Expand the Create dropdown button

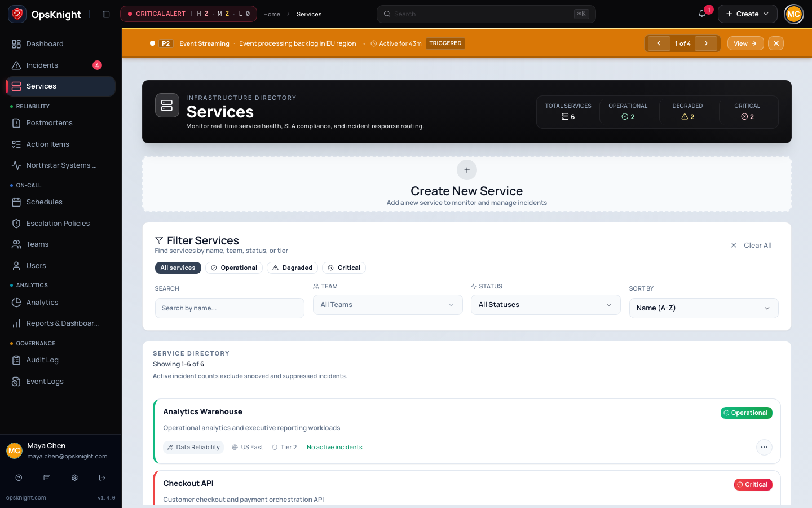[747, 14]
